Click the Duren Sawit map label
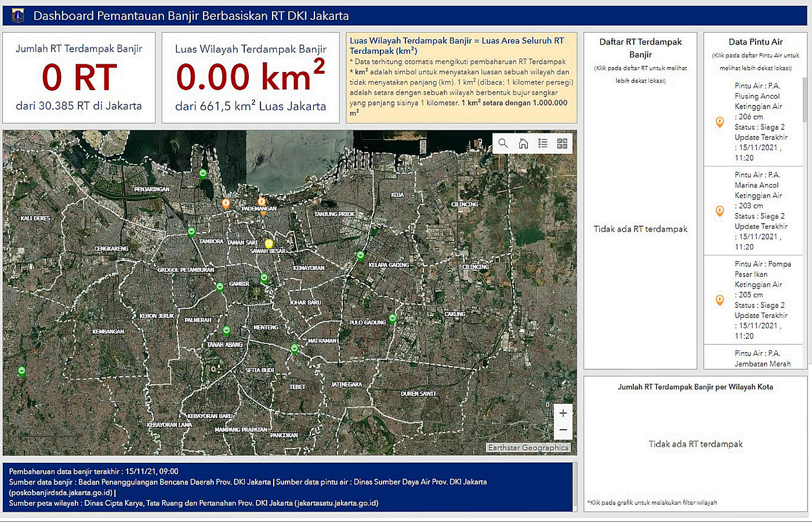This screenshot has width=812, height=522. click(418, 393)
